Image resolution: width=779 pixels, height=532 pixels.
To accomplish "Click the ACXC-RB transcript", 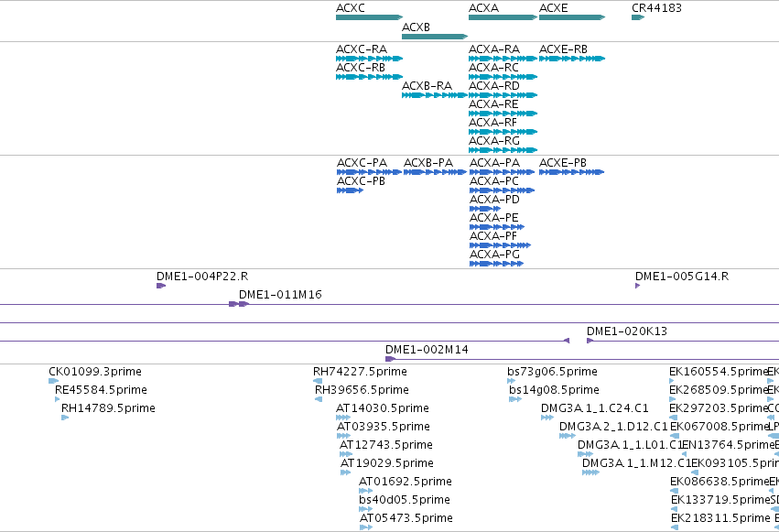I will click(369, 77).
